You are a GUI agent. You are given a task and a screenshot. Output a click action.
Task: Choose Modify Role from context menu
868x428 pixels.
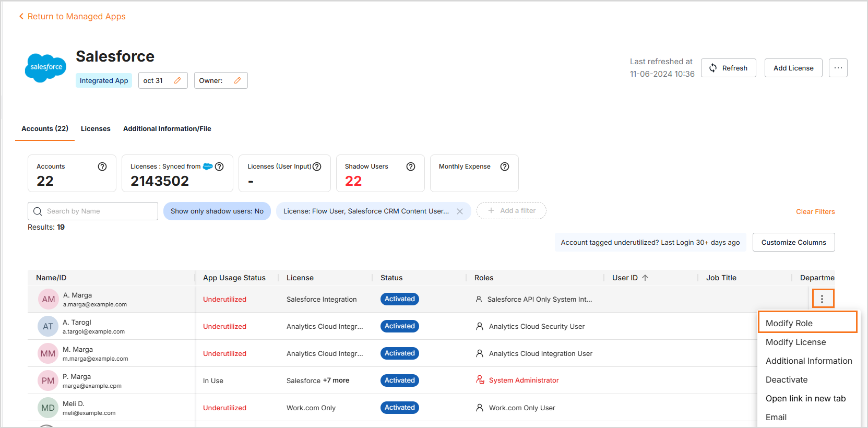[807, 323]
